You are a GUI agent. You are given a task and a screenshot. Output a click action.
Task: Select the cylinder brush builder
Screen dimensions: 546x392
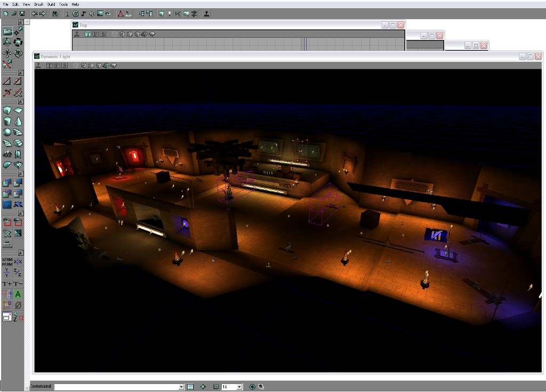click(x=7, y=121)
